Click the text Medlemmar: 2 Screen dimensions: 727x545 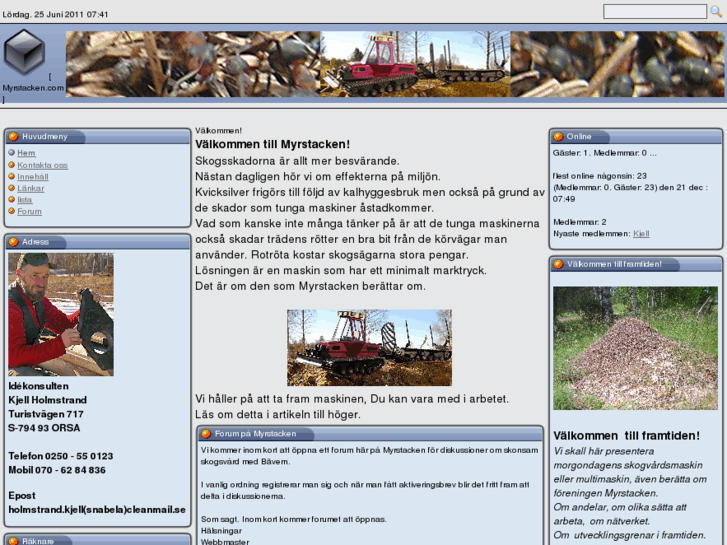(580, 222)
